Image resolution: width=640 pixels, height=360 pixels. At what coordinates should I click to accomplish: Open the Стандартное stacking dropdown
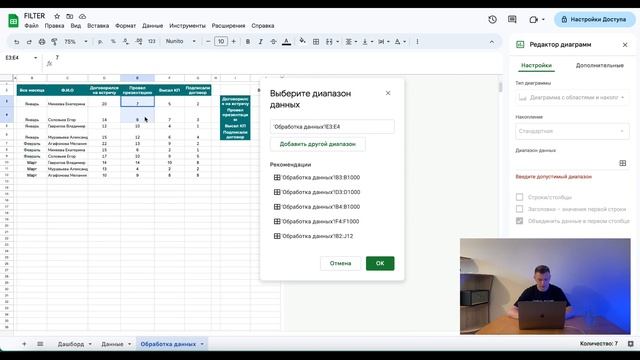pos(572,131)
